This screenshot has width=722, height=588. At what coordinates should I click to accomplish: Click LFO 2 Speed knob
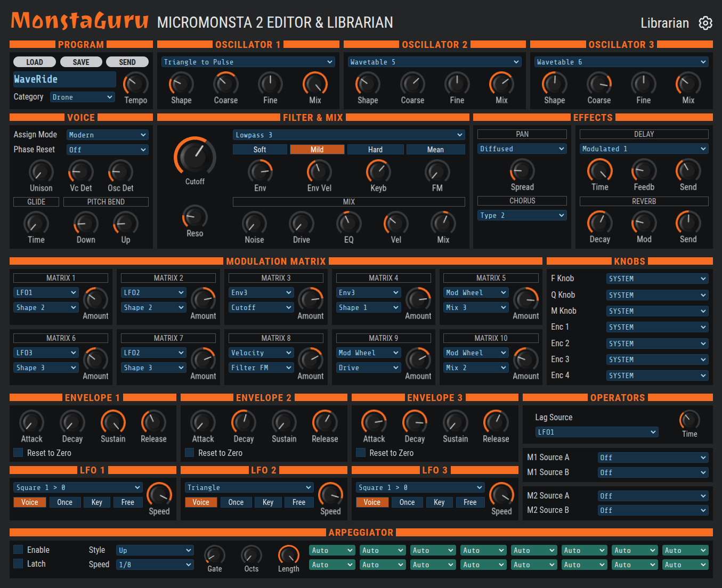pos(330,495)
